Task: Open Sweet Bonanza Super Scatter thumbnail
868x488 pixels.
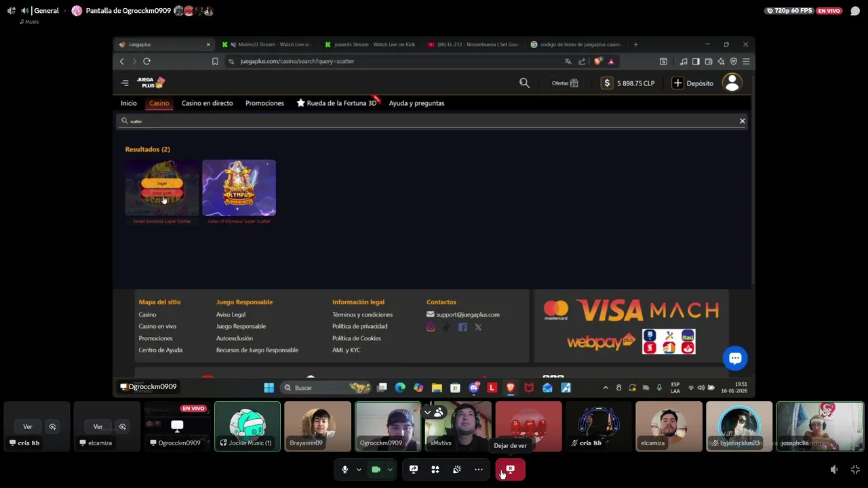Action: pyautogui.click(x=162, y=188)
